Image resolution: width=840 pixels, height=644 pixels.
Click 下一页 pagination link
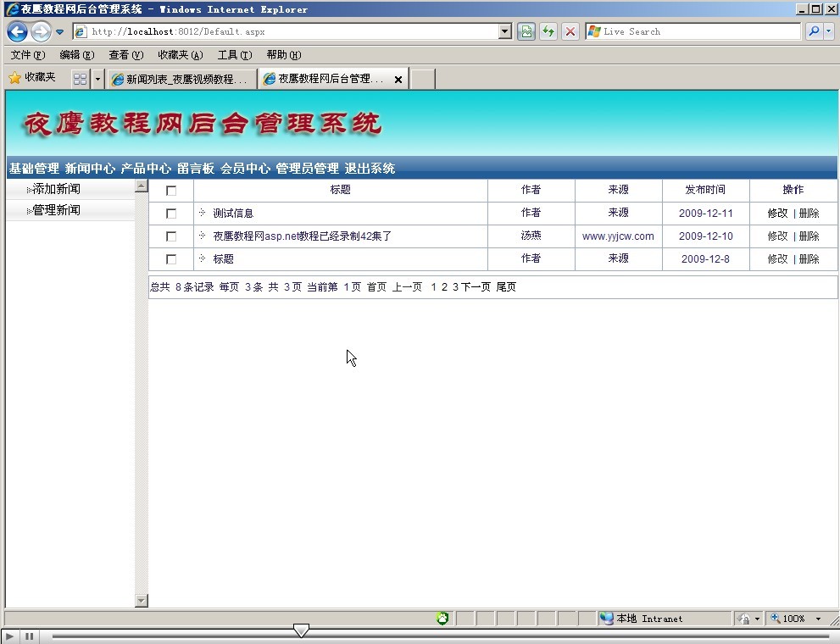click(476, 287)
